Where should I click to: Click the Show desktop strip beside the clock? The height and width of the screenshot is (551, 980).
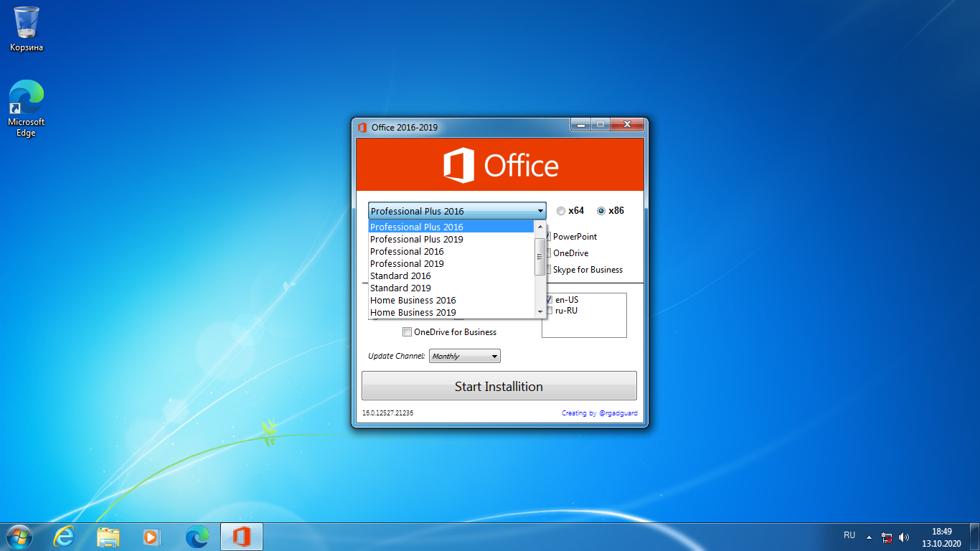pyautogui.click(x=974, y=537)
